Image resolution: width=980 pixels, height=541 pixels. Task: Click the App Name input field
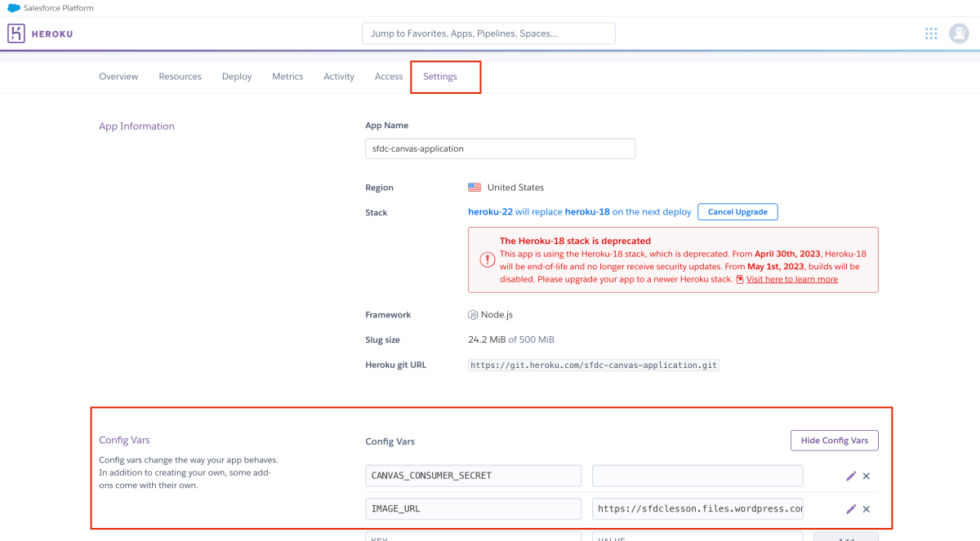[x=500, y=149]
